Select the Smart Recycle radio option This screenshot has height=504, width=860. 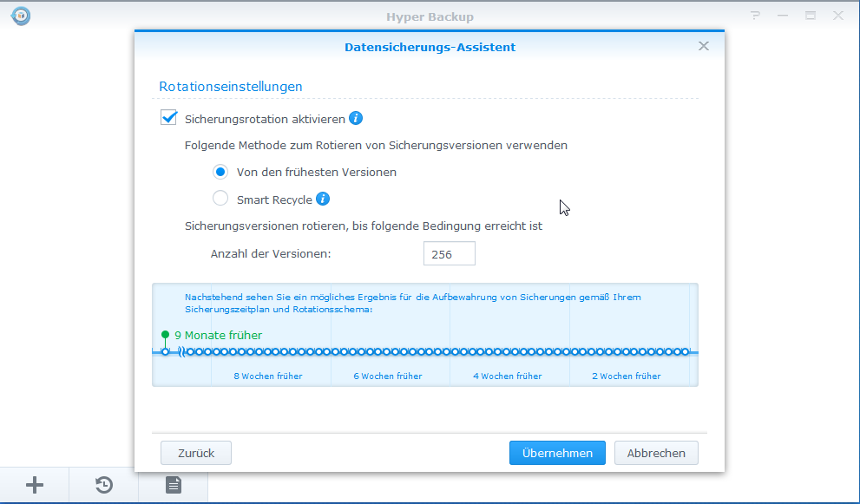[x=220, y=198]
